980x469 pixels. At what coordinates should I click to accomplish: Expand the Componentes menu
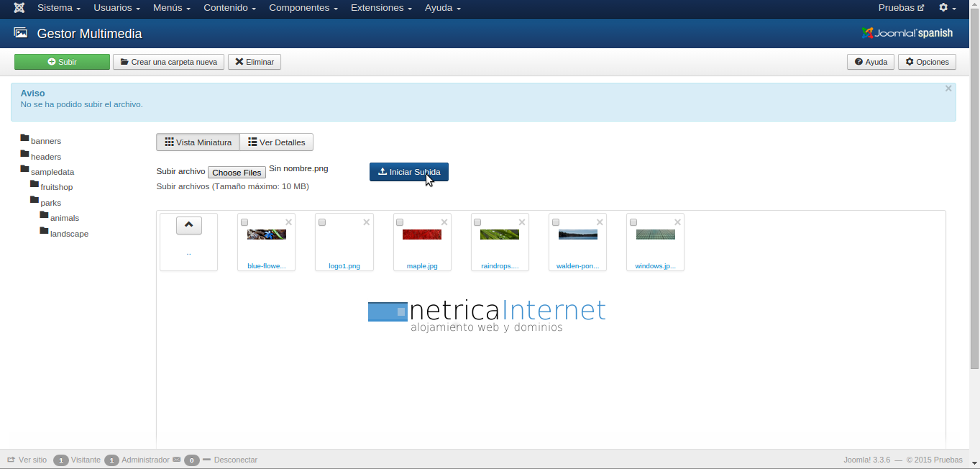[x=303, y=8]
